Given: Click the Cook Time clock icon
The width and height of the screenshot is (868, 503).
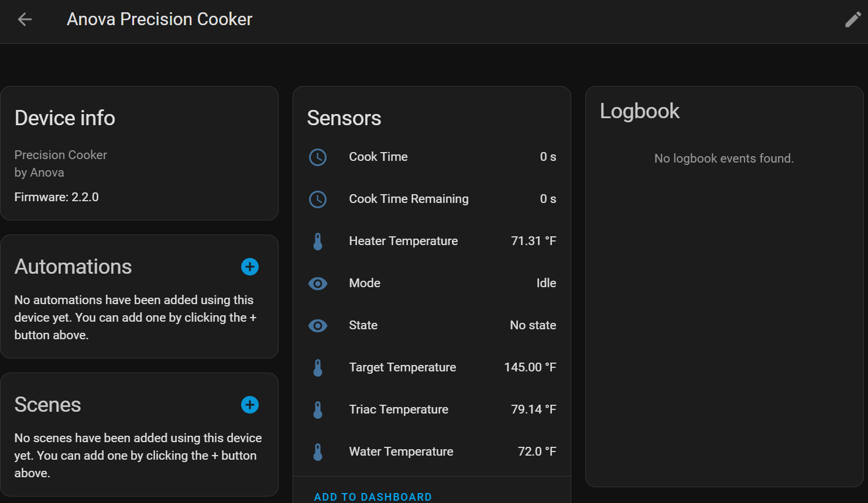Looking at the screenshot, I should point(318,157).
